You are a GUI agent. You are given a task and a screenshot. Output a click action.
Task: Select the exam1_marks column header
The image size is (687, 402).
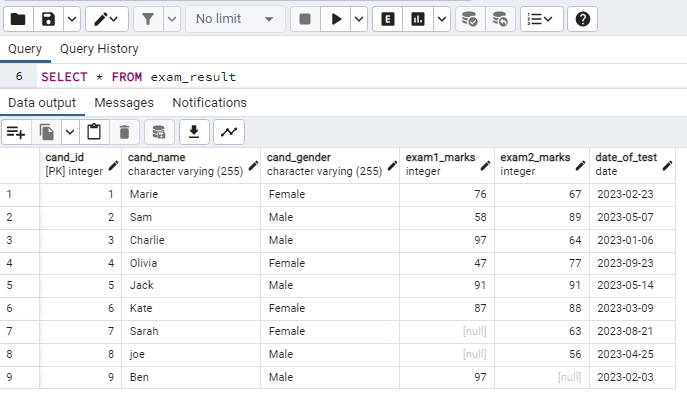click(x=447, y=165)
